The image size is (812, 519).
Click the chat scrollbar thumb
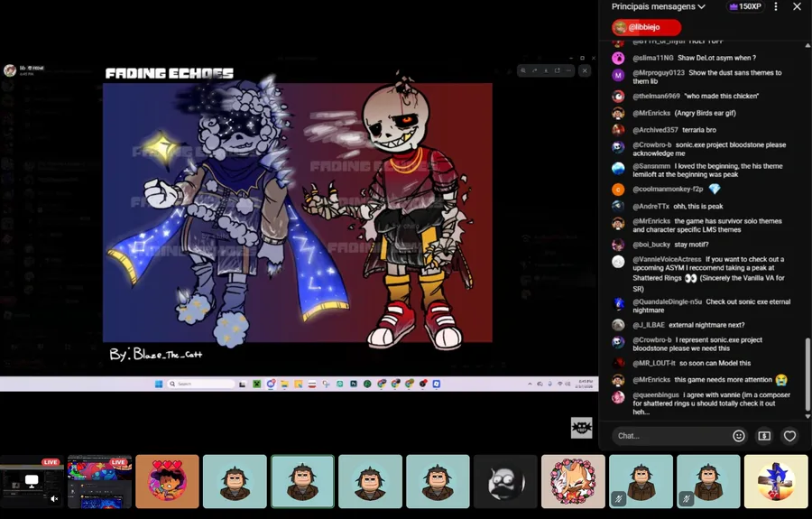[x=807, y=373]
